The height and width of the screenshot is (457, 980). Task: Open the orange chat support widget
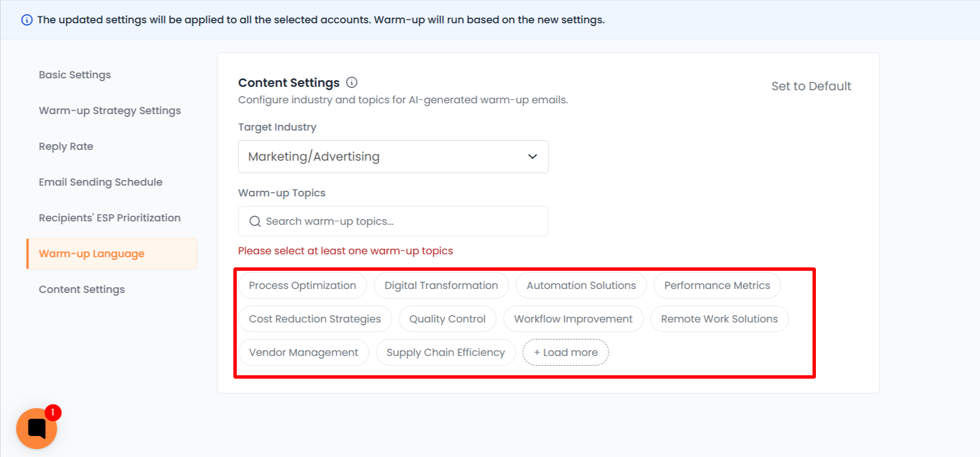tap(36, 429)
